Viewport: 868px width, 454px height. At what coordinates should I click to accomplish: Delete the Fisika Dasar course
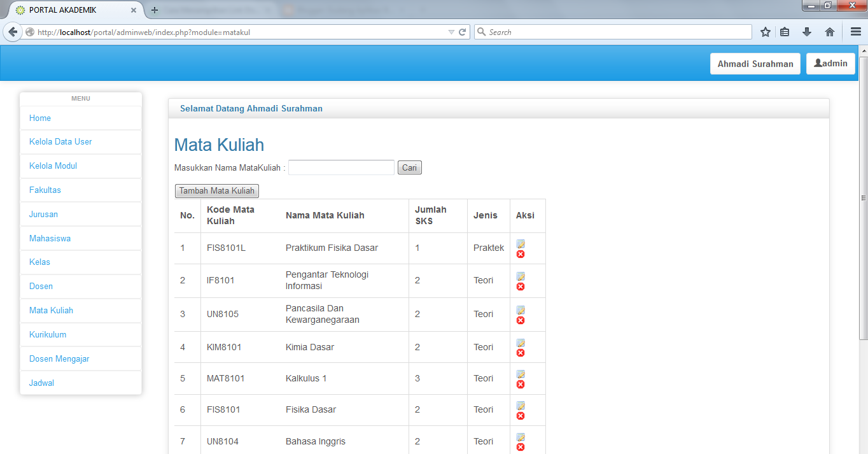tap(521, 415)
